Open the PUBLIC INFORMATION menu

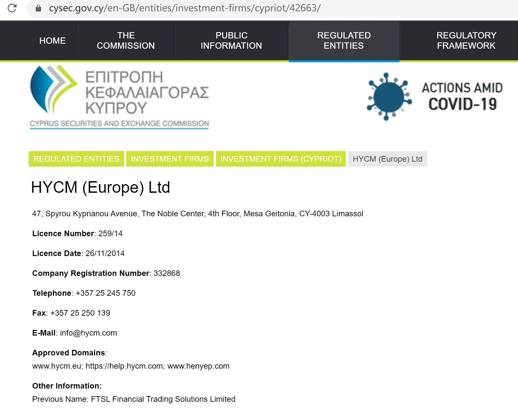pyautogui.click(x=231, y=40)
